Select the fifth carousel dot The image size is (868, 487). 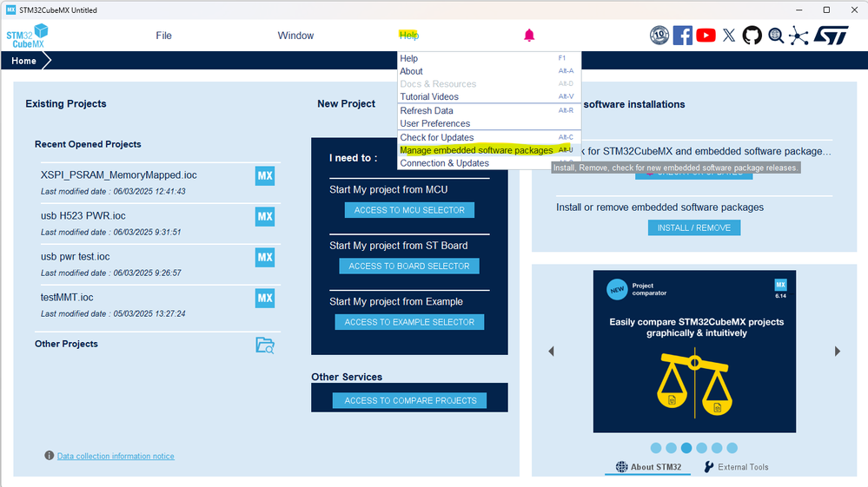pos(717,448)
